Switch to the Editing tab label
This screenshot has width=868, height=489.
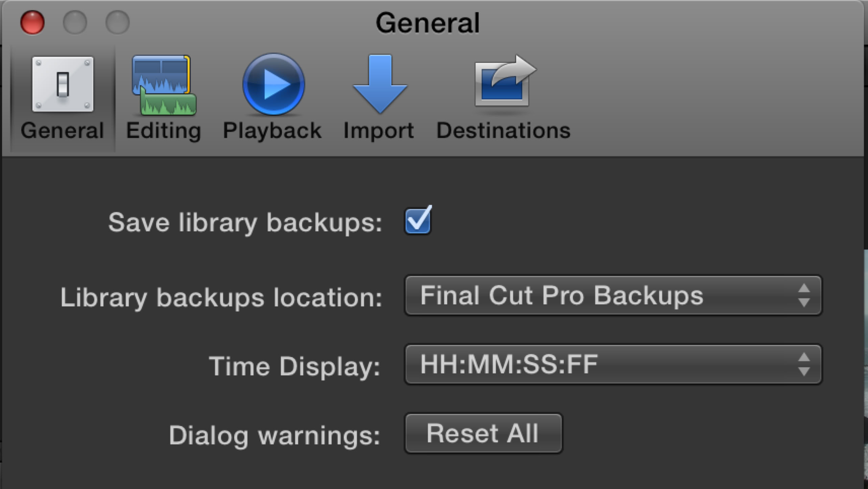pos(164,131)
